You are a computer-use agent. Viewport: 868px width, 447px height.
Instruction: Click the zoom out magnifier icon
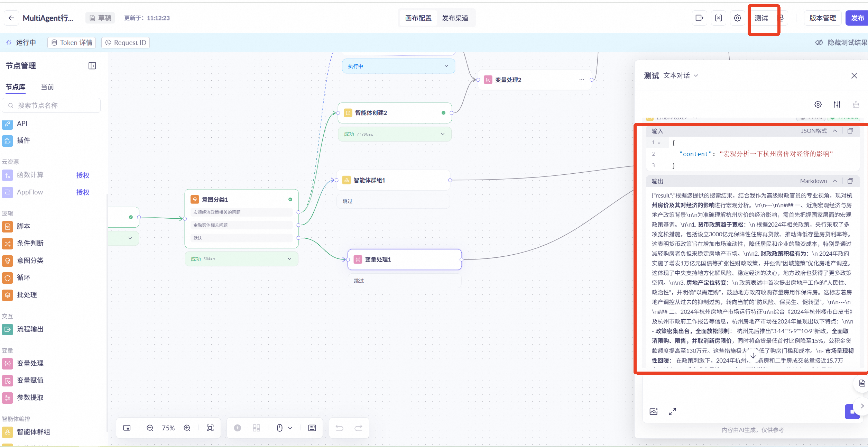[150, 428]
